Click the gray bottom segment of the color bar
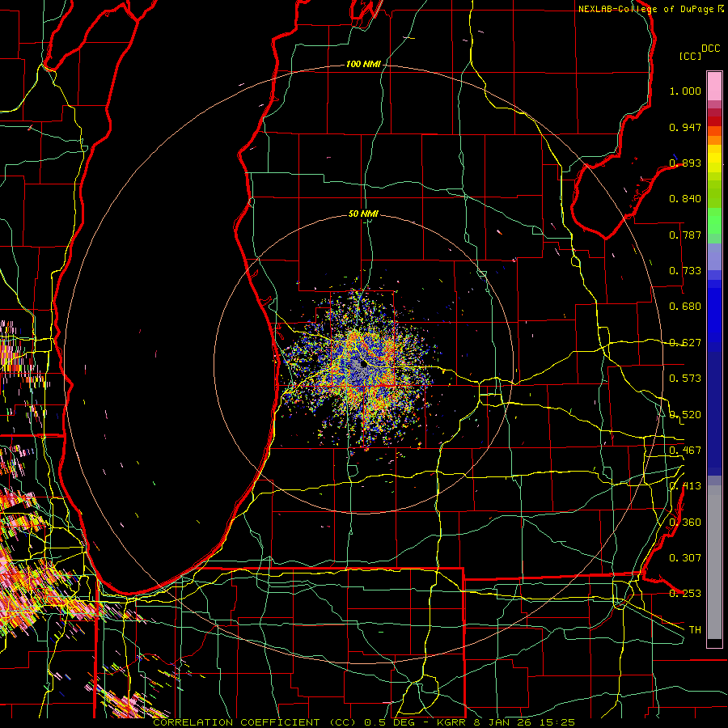 (714, 562)
